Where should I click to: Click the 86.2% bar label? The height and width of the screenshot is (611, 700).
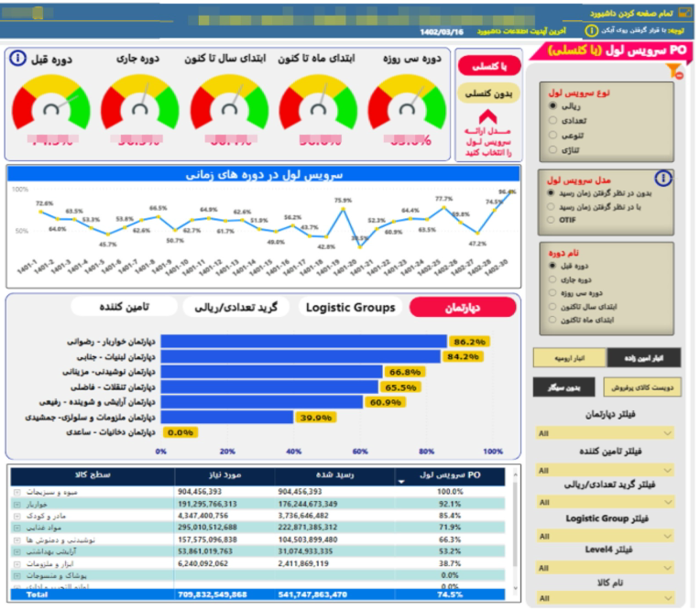(469, 342)
